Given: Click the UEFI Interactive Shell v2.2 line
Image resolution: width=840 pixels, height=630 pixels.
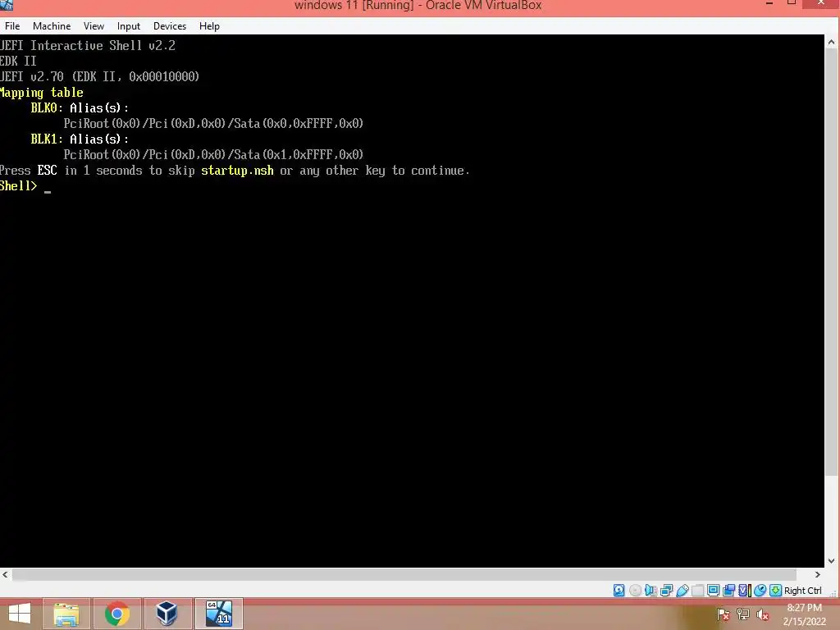Looking at the screenshot, I should (87, 46).
